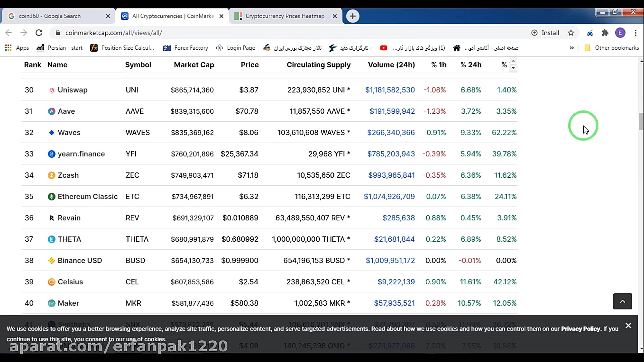644x362 pixels.
Task: Dismiss the cookie notice with X
Action: coord(628,326)
